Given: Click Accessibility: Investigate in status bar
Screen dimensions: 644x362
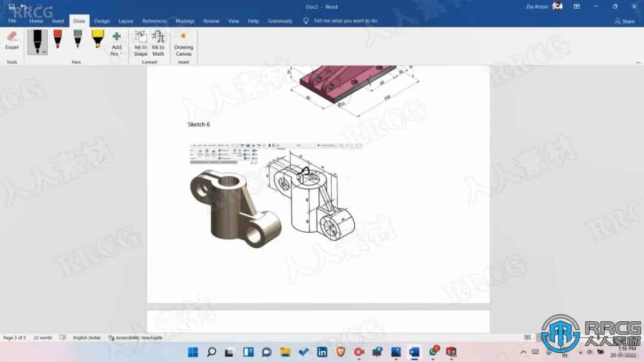Looking at the screenshot, I should (136, 338).
